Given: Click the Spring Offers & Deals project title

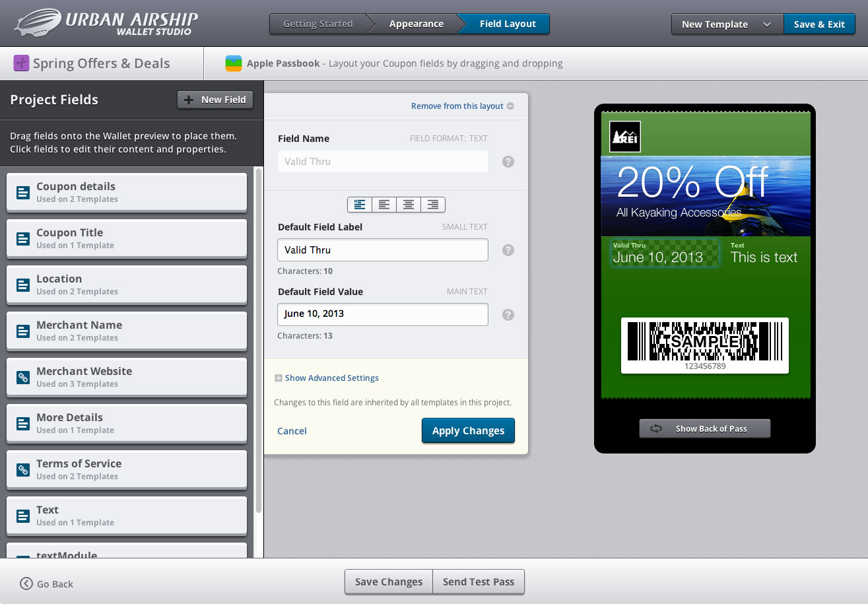Looking at the screenshot, I should pyautogui.click(x=102, y=63).
